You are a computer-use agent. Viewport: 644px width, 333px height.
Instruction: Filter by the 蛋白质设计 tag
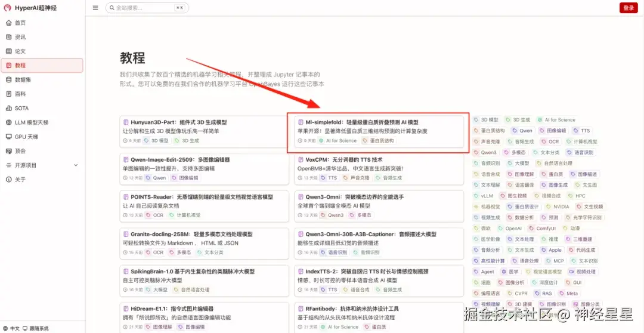click(x=522, y=207)
